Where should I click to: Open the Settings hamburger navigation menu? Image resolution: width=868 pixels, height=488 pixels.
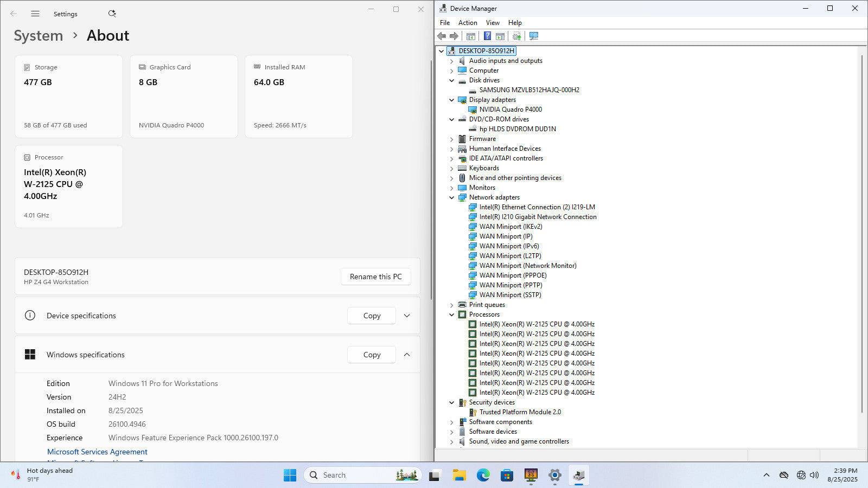[x=35, y=14]
